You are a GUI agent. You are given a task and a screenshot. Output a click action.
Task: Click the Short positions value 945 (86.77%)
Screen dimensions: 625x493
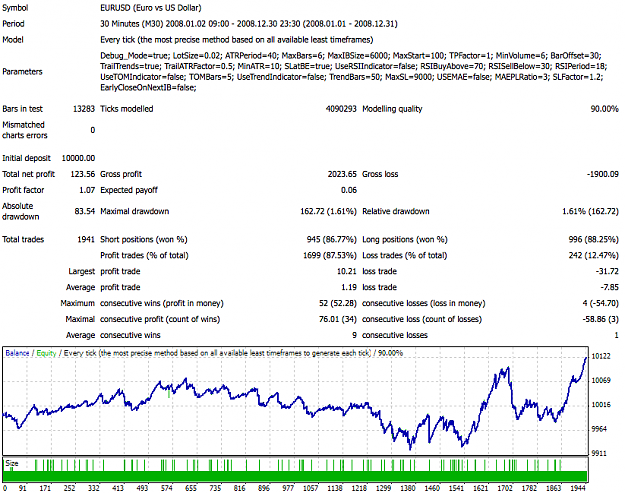(x=332, y=240)
